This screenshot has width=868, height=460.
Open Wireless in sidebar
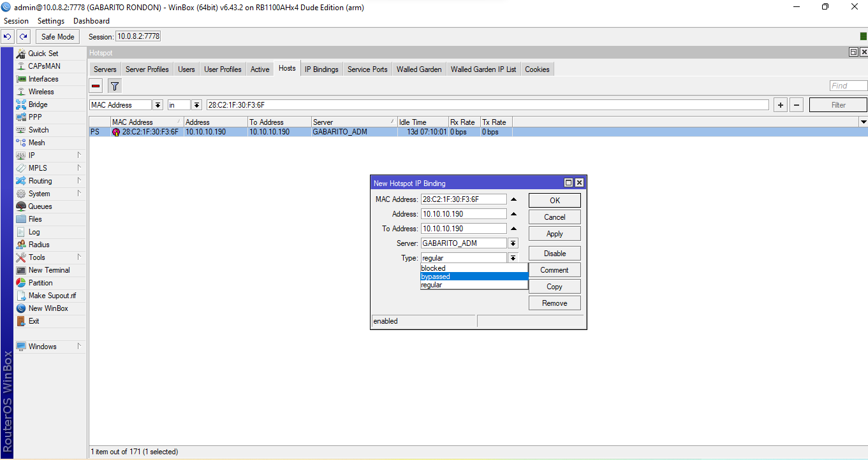[50, 92]
